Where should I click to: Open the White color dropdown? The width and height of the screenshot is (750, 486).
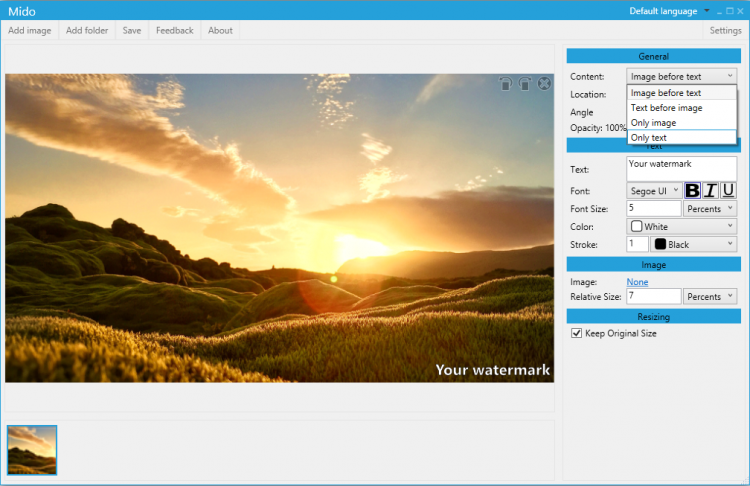(x=681, y=226)
